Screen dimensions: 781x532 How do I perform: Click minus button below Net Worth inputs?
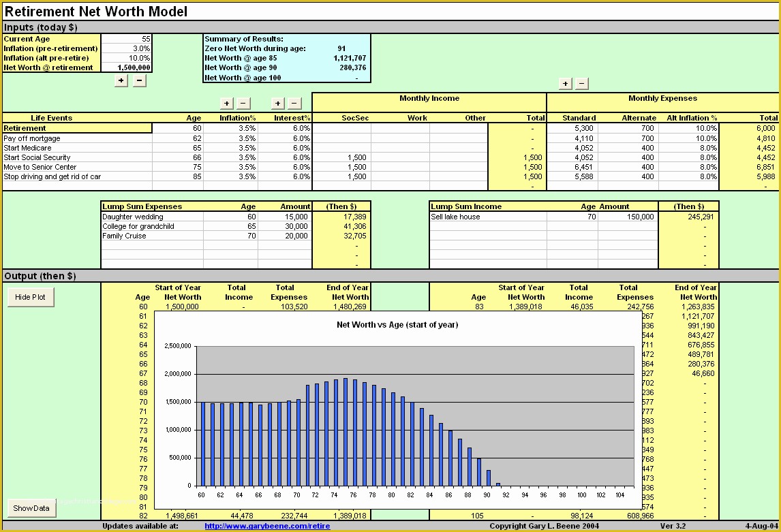(x=140, y=80)
